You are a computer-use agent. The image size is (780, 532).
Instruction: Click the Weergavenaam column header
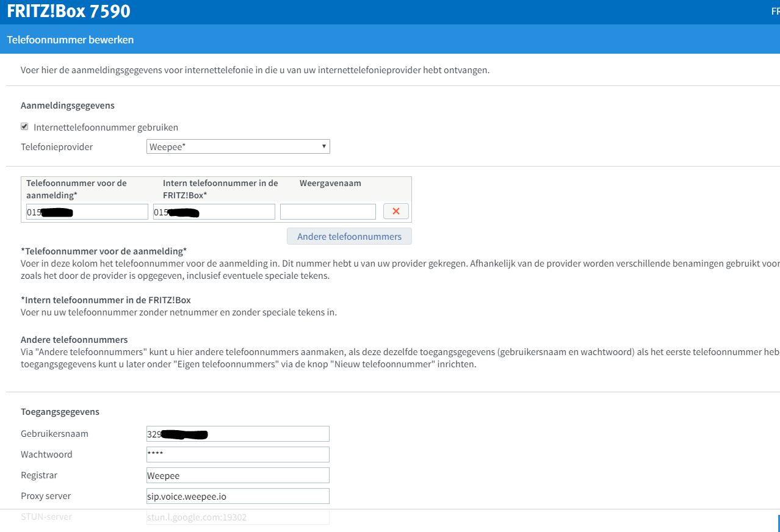tap(330, 183)
